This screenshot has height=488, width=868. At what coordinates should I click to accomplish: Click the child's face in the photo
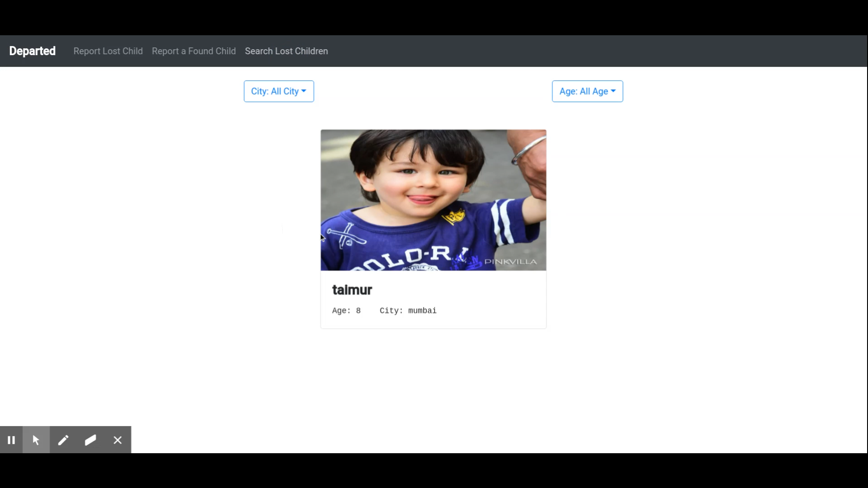point(423,178)
